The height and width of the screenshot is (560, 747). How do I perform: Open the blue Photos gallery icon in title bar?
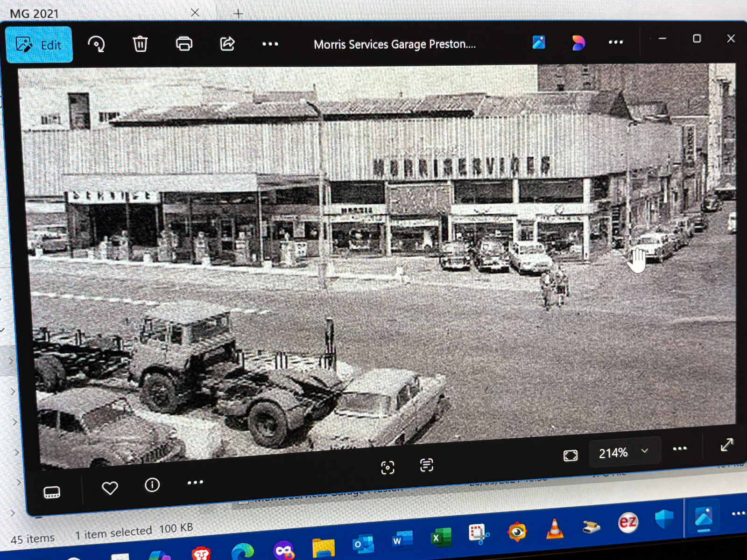pos(539,42)
